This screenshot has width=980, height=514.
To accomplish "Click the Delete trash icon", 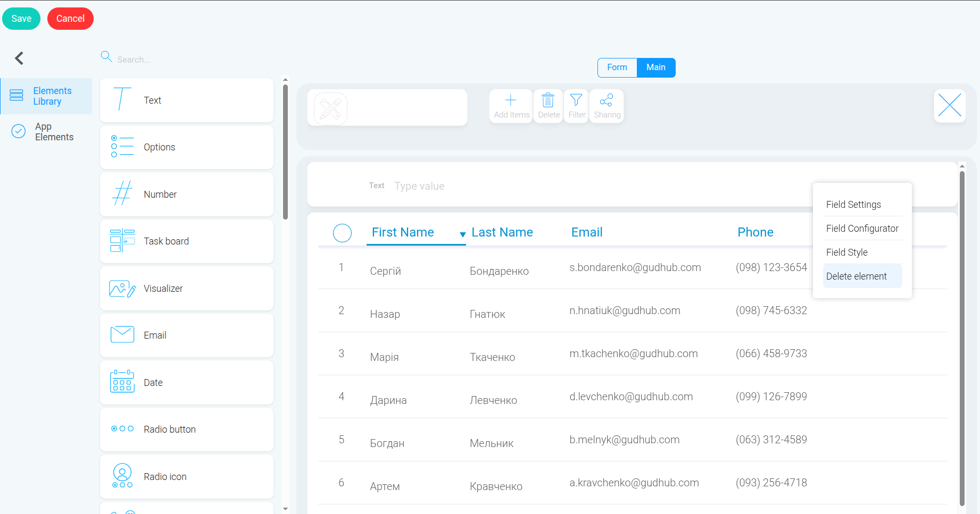I will click(x=548, y=100).
